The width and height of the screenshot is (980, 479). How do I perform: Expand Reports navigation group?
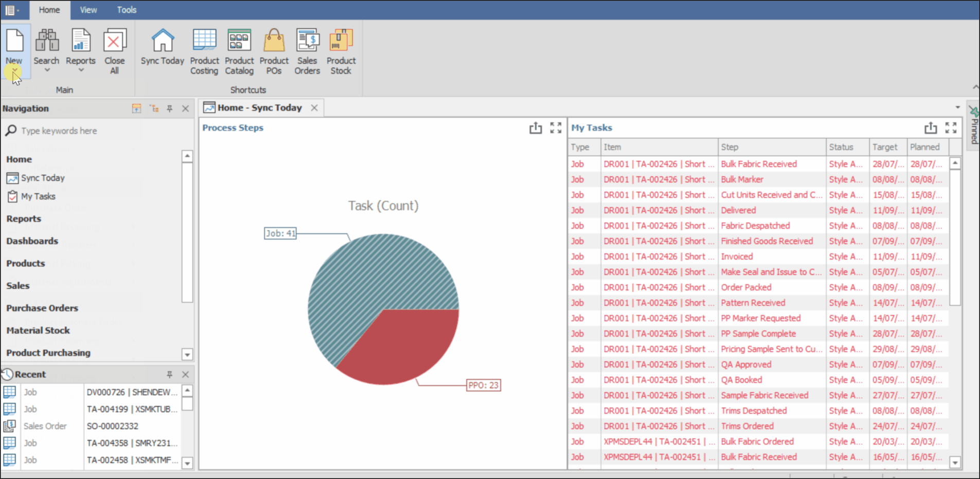coord(24,218)
